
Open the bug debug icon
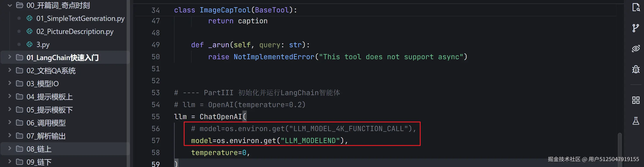tap(636, 69)
